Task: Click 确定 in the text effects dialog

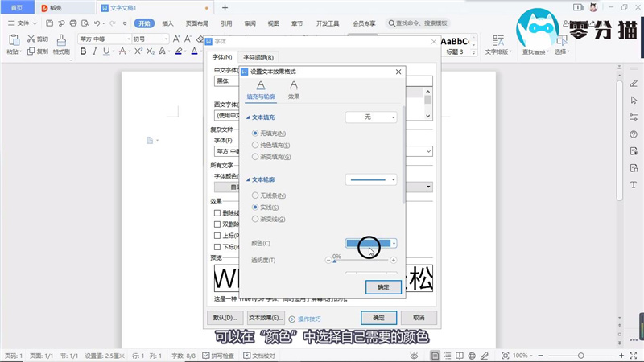Action: (x=383, y=286)
